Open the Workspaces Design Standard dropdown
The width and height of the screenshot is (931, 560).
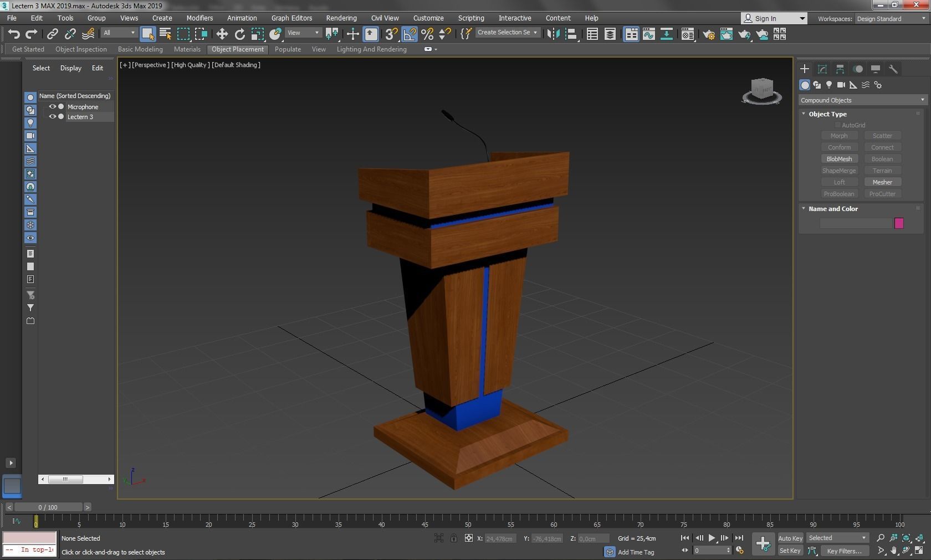click(891, 19)
